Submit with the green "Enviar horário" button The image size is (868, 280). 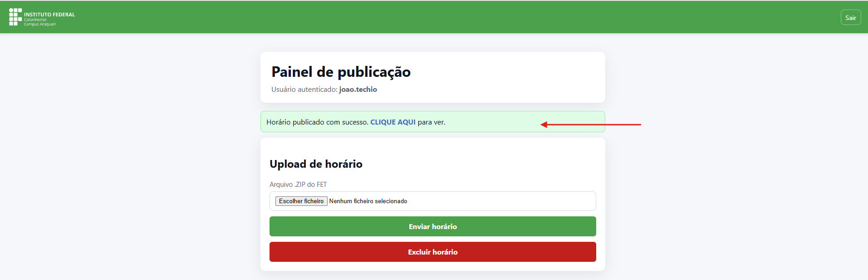(432, 226)
